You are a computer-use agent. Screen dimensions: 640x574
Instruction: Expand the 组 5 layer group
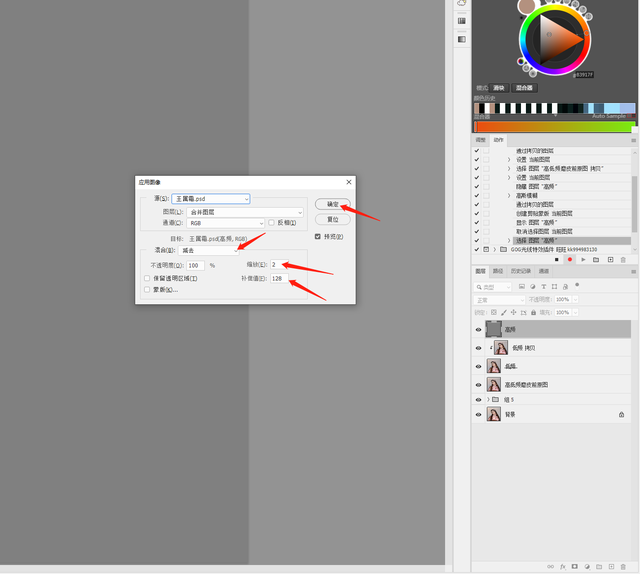click(488, 399)
